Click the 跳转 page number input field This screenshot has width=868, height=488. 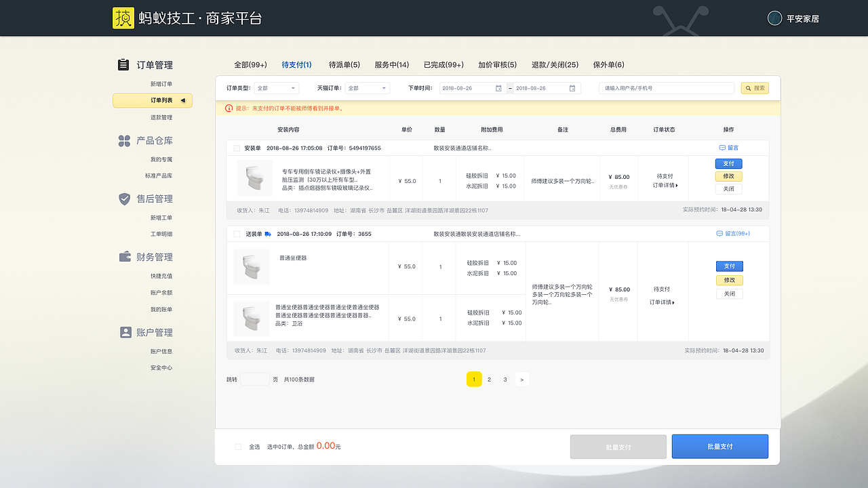(255, 379)
